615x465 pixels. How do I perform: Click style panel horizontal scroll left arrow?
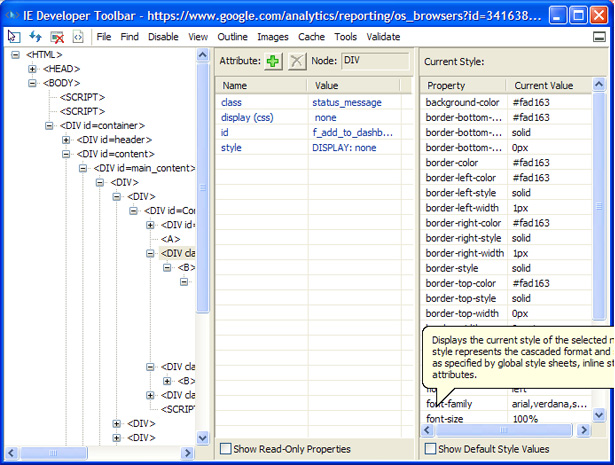click(428, 430)
